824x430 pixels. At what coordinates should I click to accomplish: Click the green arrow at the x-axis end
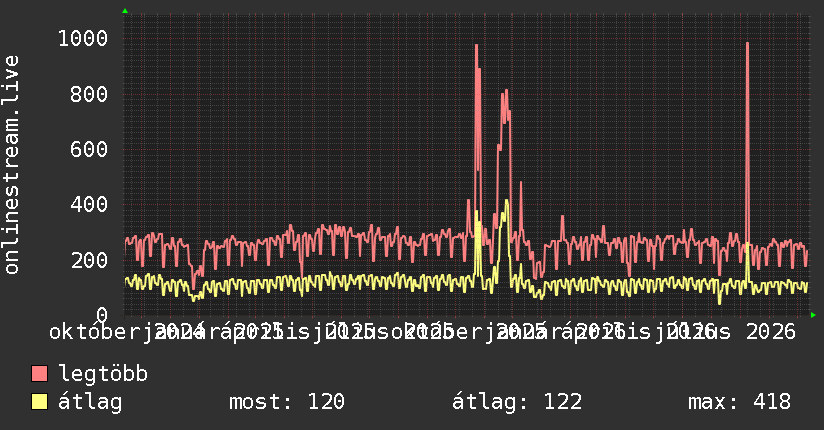(x=813, y=315)
